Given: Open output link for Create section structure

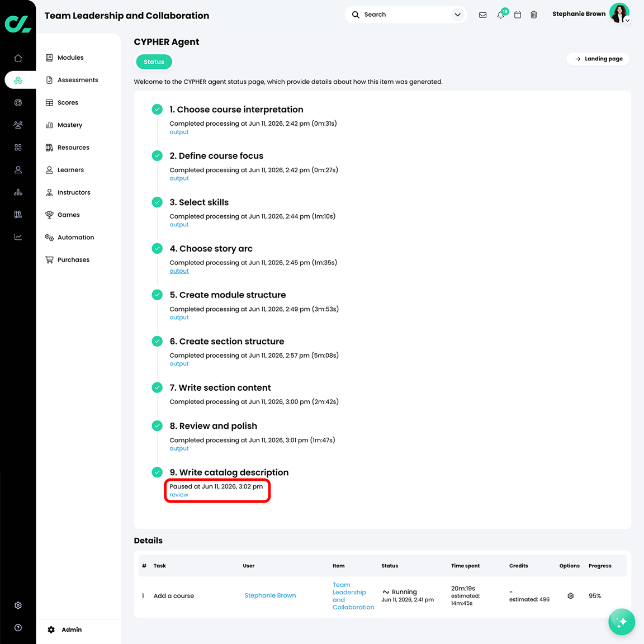Looking at the screenshot, I should (179, 364).
